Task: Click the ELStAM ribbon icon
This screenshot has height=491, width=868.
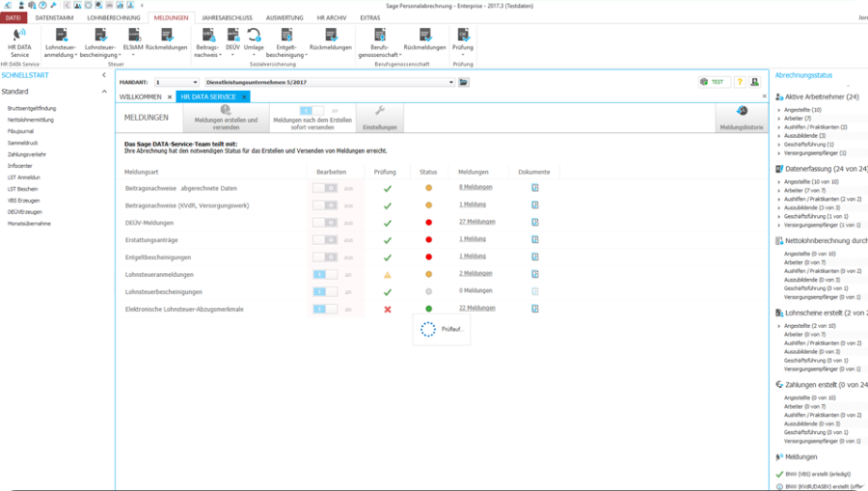Action: pos(133,43)
